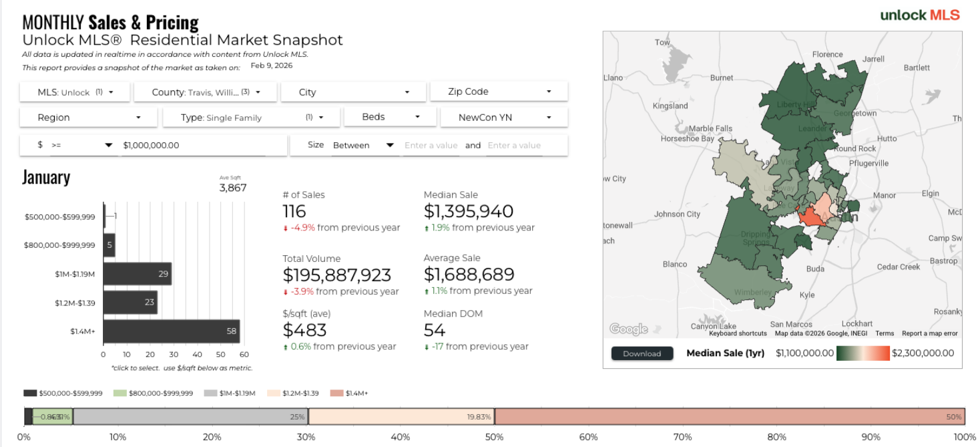The height and width of the screenshot is (447, 980).
Task: Click the $1,000,000.00 price input field
Action: tap(193, 145)
